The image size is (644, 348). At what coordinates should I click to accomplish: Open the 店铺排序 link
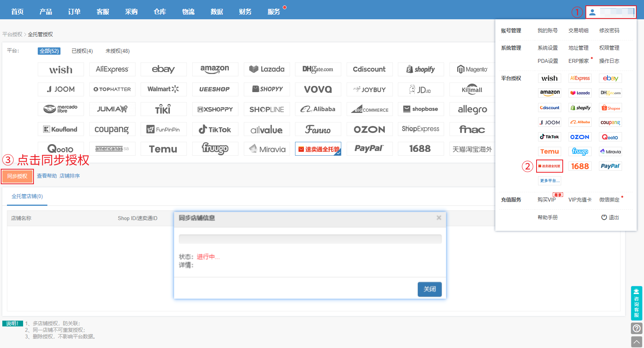click(x=70, y=176)
